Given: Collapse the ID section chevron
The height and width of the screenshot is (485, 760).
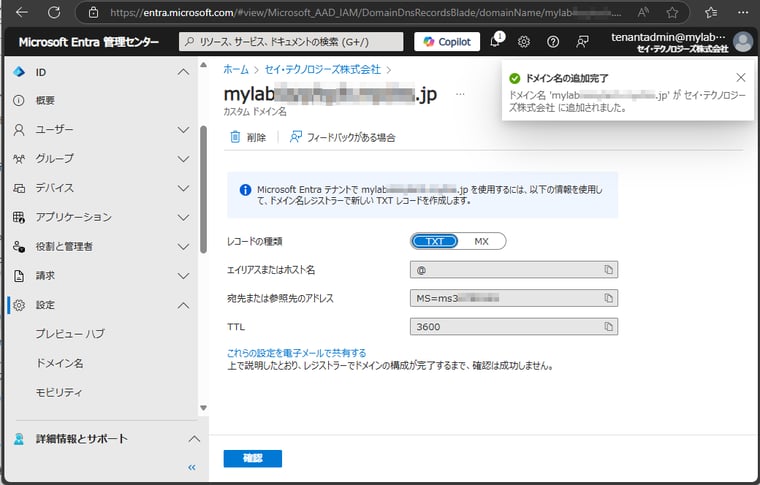Looking at the screenshot, I should [x=183, y=72].
